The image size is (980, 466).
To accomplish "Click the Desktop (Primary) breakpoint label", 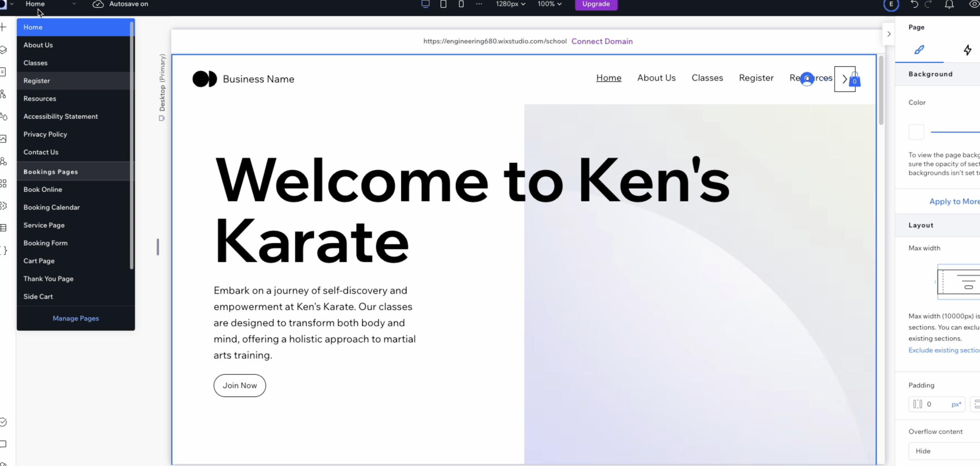I will [162, 83].
